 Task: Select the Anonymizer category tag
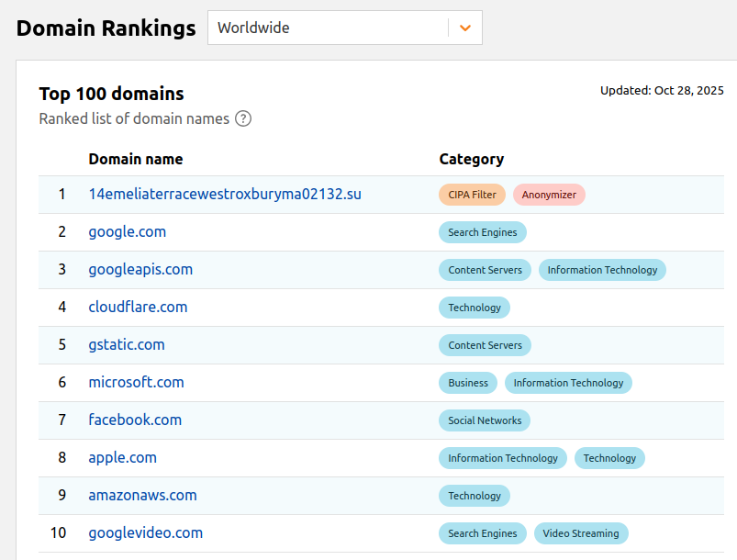pos(549,195)
